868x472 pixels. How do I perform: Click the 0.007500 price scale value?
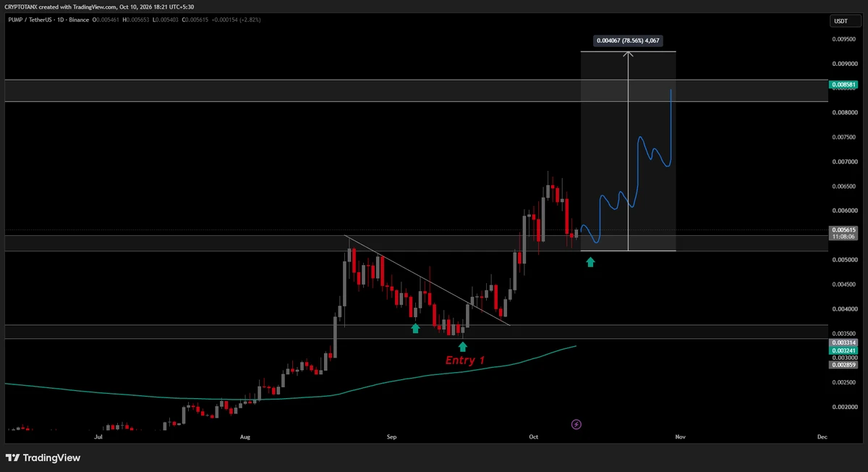click(x=844, y=138)
